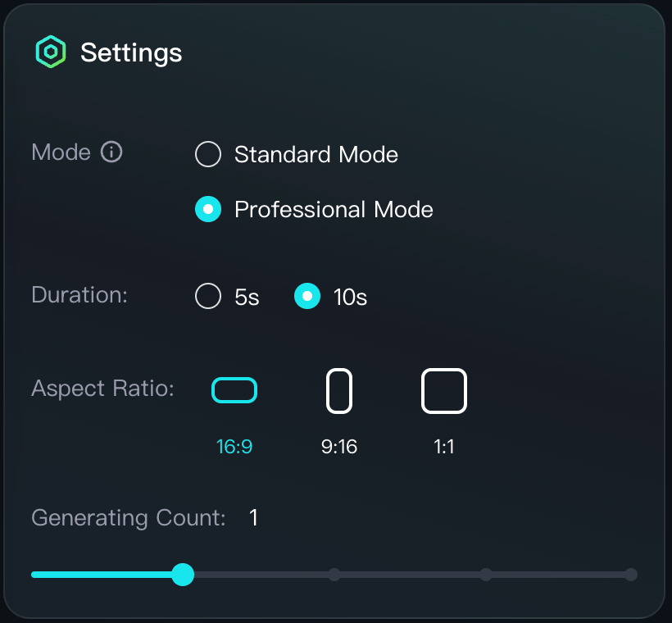
Task: Select the 16:9 landscape rectangle icon
Action: [234, 390]
